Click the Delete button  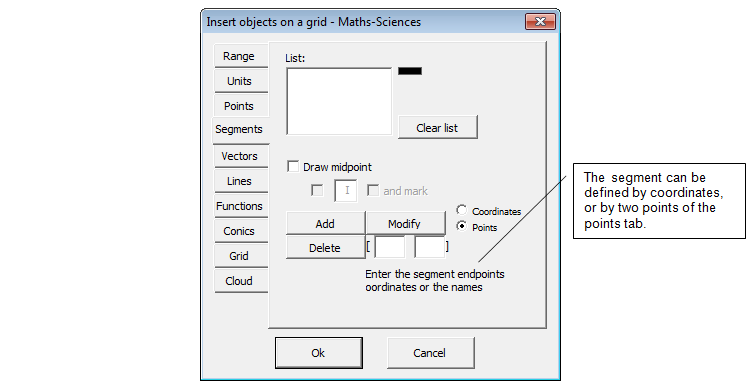(325, 247)
